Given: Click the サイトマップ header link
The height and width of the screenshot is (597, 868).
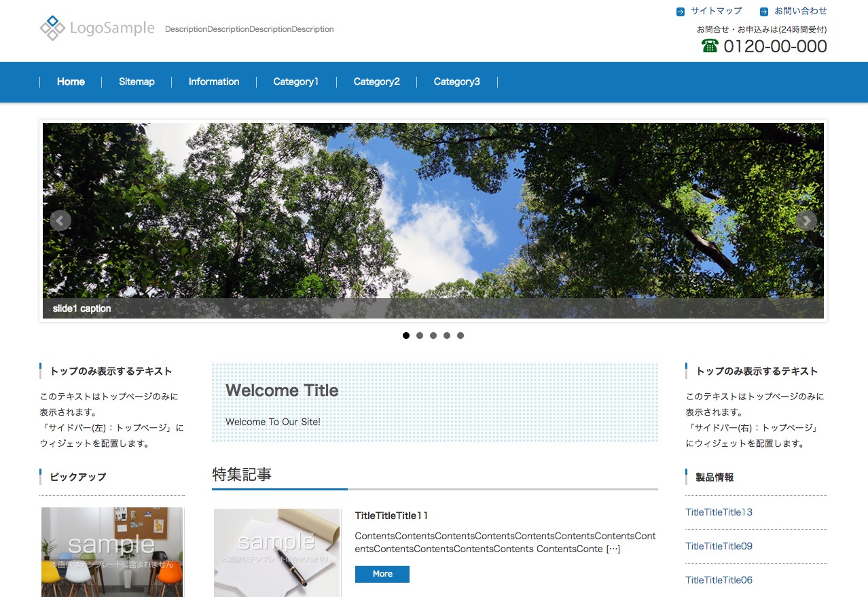Looking at the screenshot, I should [717, 11].
